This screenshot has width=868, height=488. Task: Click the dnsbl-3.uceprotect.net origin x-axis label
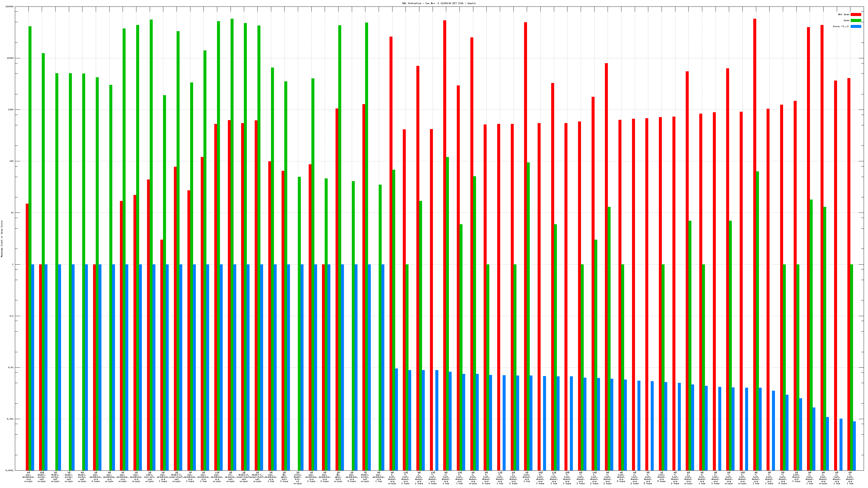[177, 477]
